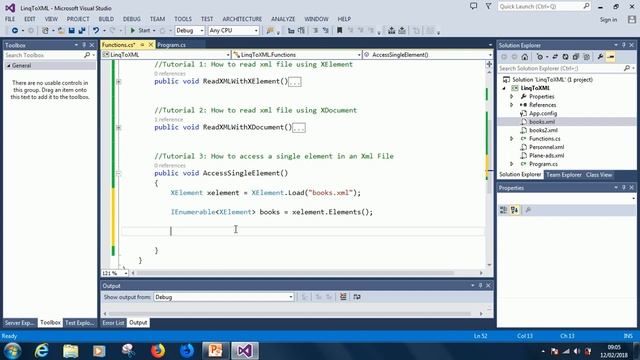This screenshot has height=360, width=640.
Task: Collapse the General group in Toolbox
Action: pos(9,66)
